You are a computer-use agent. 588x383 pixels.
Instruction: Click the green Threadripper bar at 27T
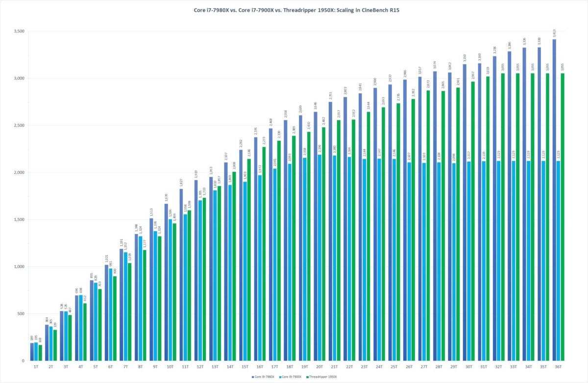(x=428, y=225)
